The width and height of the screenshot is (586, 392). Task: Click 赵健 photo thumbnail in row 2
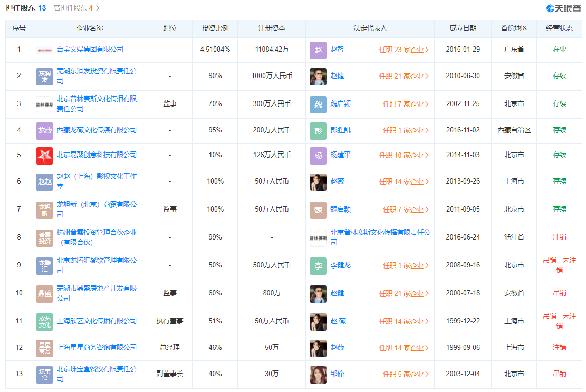[x=318, y=77]
